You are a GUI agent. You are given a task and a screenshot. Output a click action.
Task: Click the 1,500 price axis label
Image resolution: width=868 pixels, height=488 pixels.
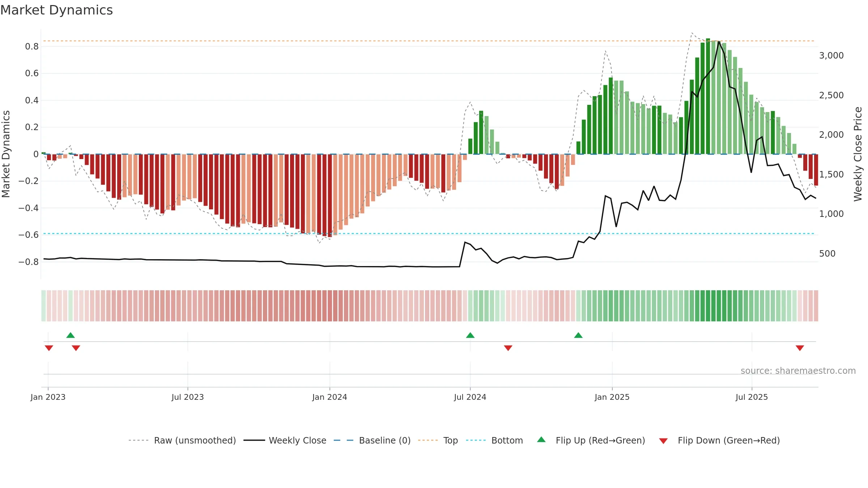tap(831, 174)
